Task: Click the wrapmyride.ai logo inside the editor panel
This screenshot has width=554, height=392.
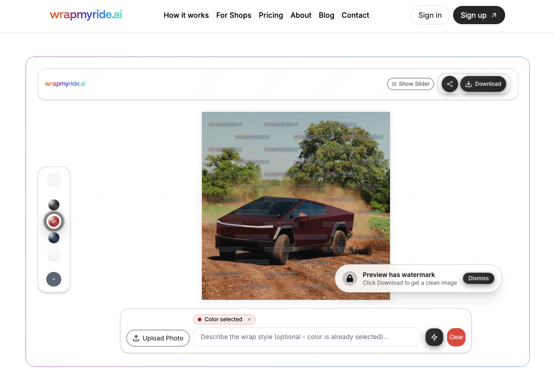Action: [65, 84]
